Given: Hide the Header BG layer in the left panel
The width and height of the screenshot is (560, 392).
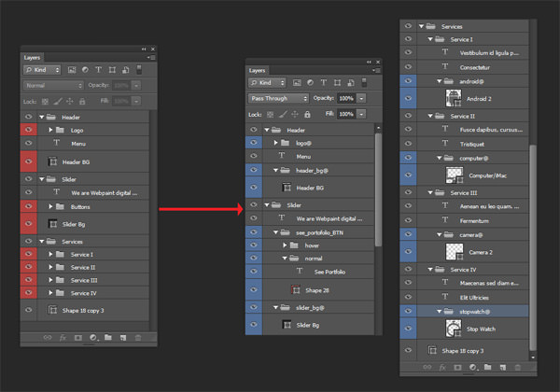Looking at the screenshot, I should pyautogui.click(x=29, y=162).
